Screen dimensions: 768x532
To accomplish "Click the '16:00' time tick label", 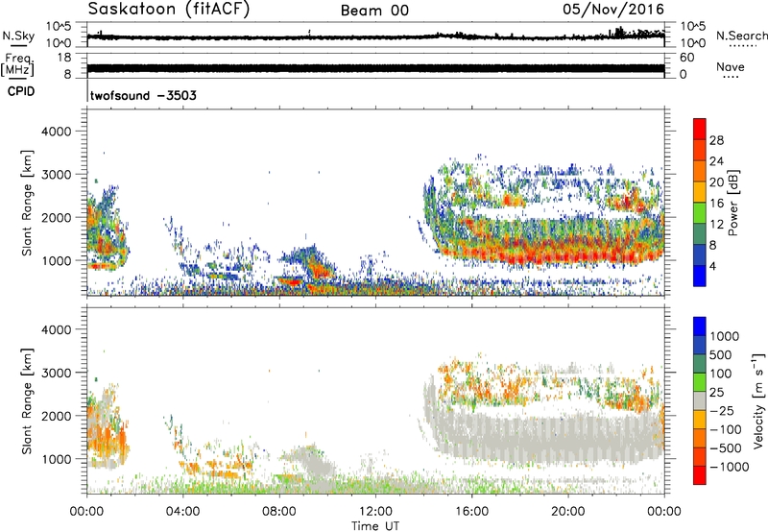I will [471, 512].
